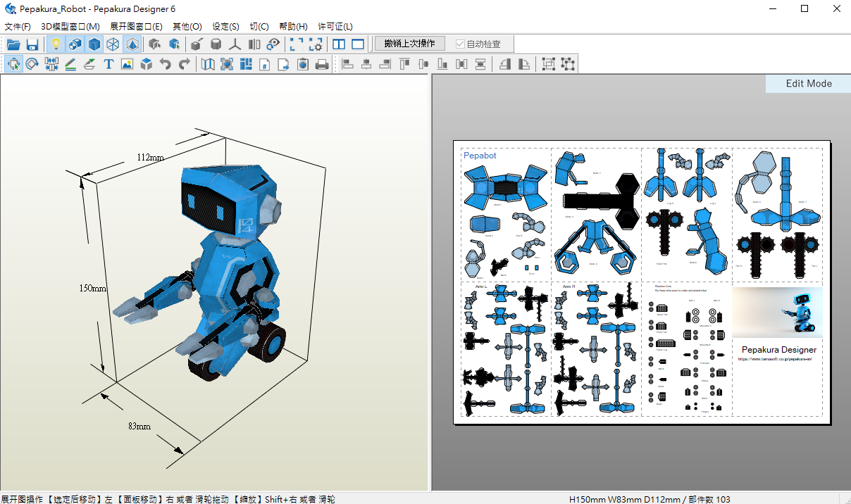Distribute selected parts horizontally

(461, 64)
